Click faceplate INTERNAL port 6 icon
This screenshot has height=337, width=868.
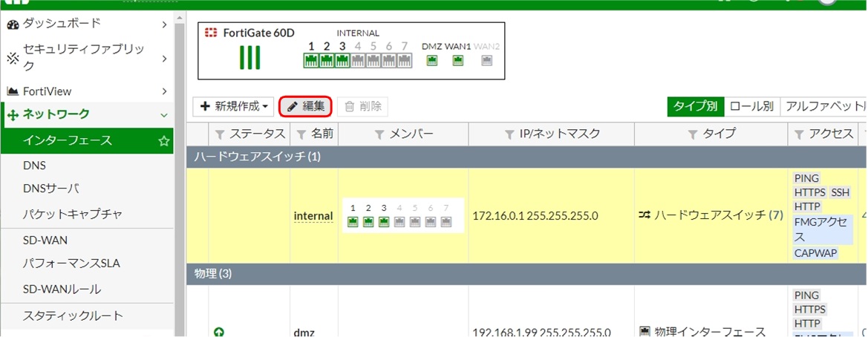pyautogui.click(x=389, y=60)
